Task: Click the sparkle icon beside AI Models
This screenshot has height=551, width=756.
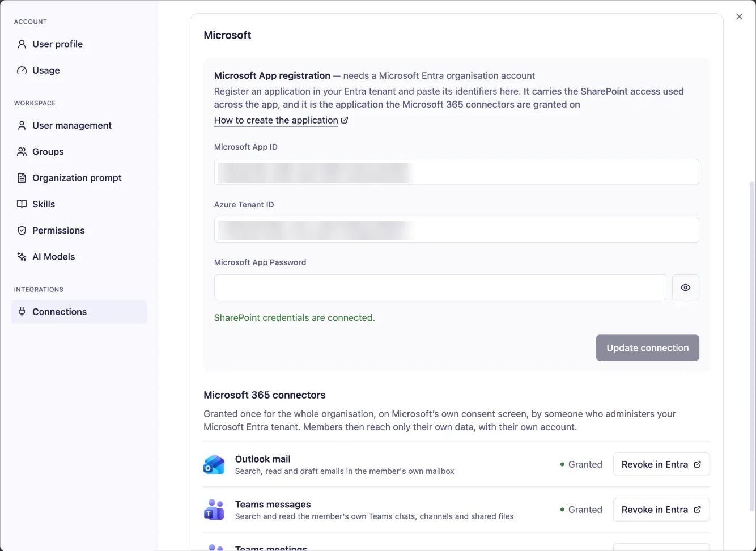Action: click(22, 257)
